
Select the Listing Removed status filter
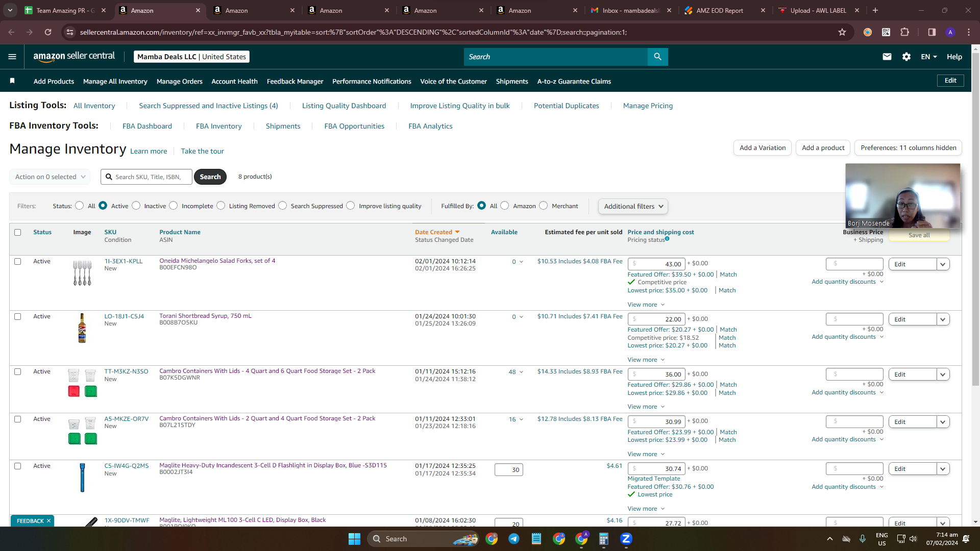(220, 206)
